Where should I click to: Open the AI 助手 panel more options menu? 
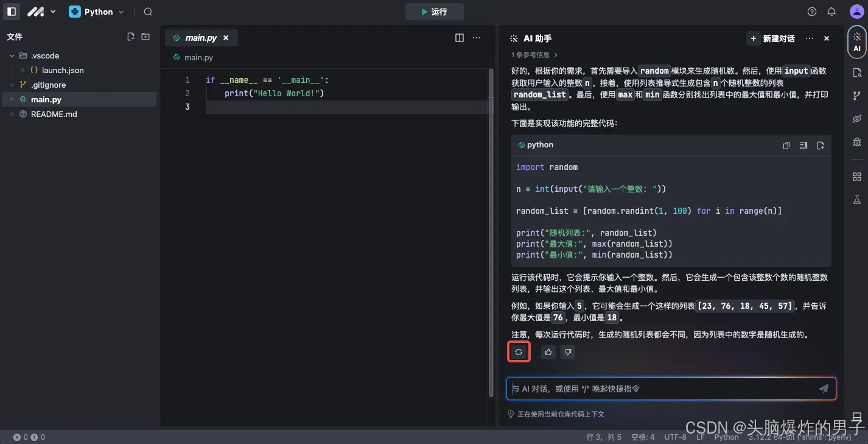click(x=810, y=38)
